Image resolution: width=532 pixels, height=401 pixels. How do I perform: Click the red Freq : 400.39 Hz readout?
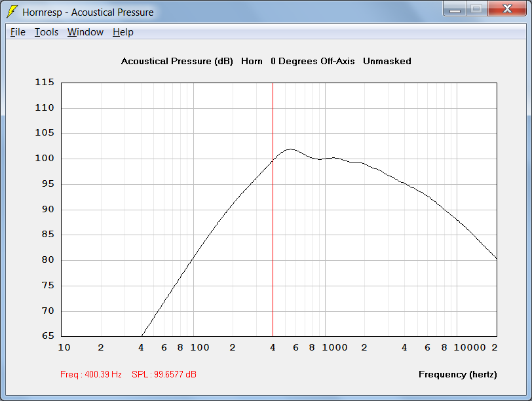click(91, 374)
